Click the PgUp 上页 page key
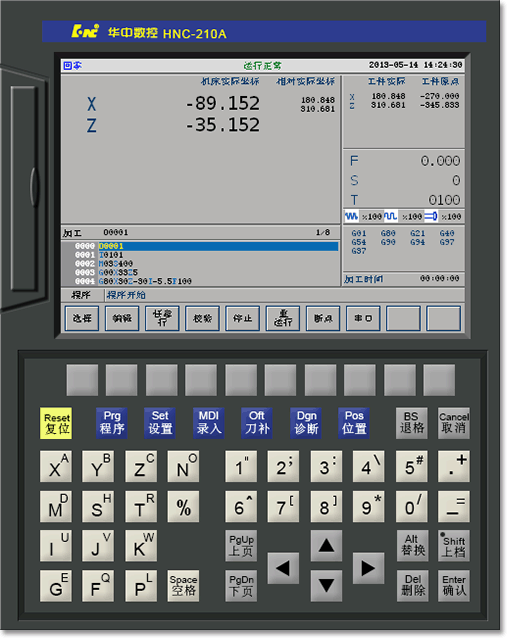This screenshot has width=508, height=640. pyautogui.click(x=241, y=546)
